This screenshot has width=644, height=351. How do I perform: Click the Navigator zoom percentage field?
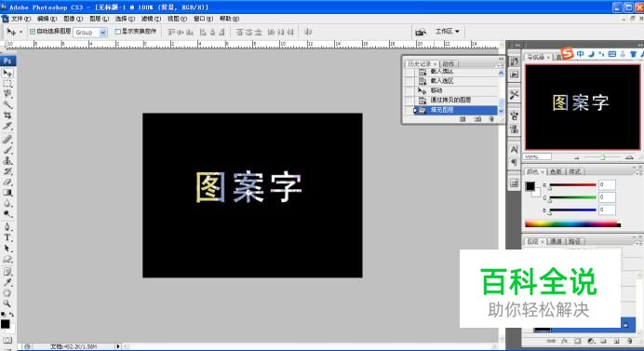click(x=537, y=157)
